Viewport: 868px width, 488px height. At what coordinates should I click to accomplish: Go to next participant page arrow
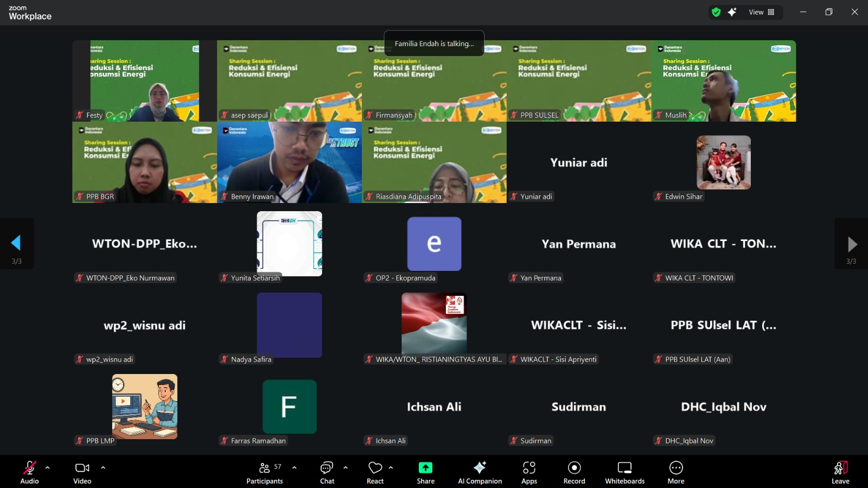[852, 244]
